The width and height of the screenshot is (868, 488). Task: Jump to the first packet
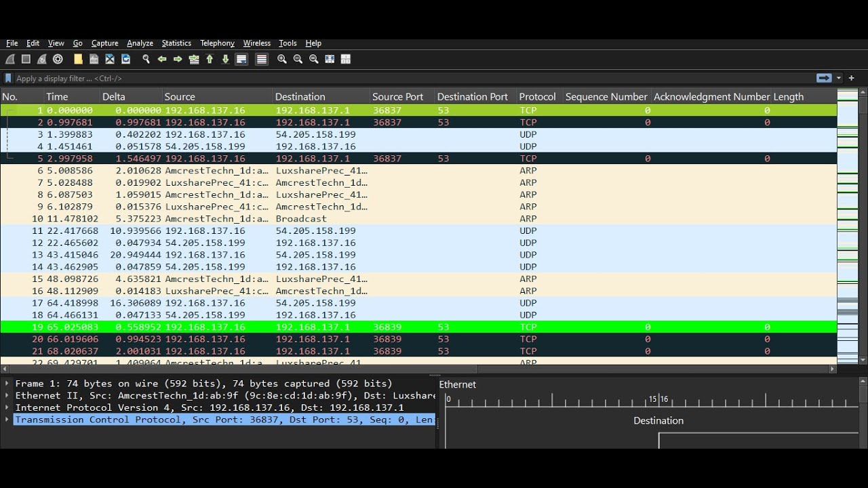point(210,60)
